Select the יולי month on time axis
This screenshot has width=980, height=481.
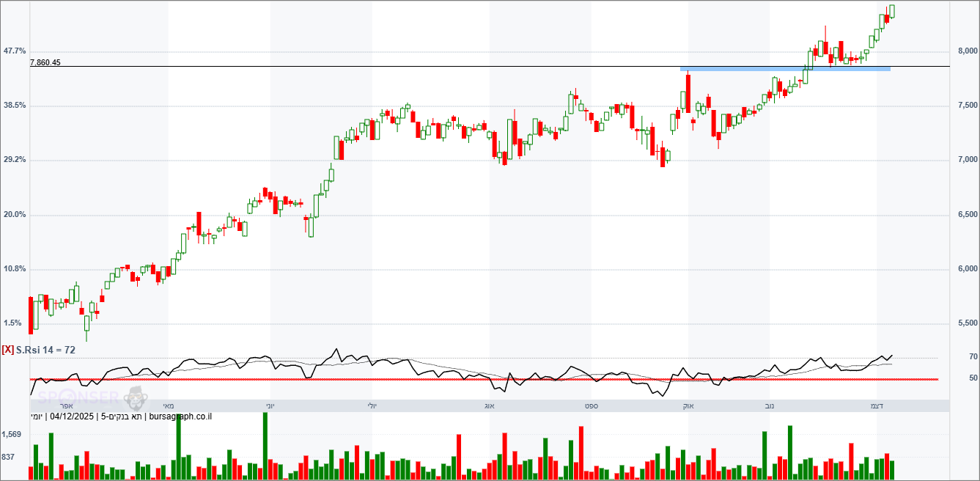point(372,405)
